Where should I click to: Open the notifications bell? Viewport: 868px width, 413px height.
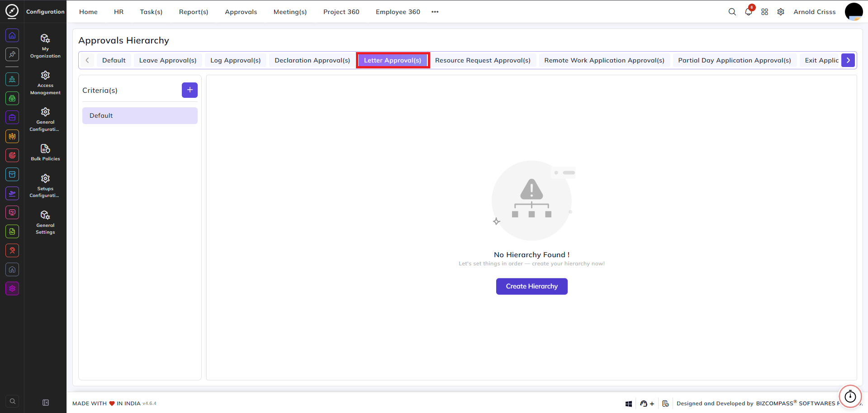coord(749,12)
